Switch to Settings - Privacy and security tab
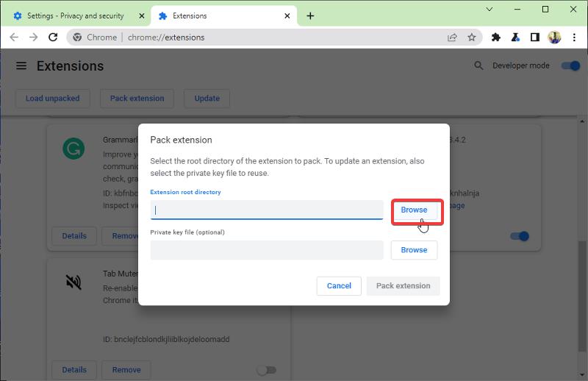 click(x=76, y=15)
